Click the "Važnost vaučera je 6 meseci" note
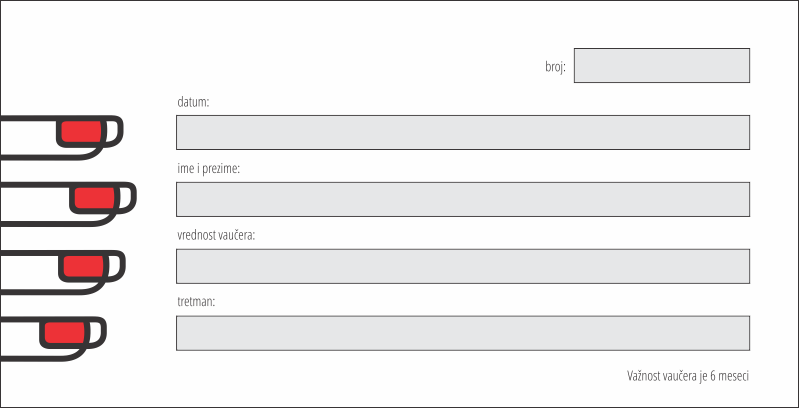This screenshot has height=408, width=799. [688, 376]
